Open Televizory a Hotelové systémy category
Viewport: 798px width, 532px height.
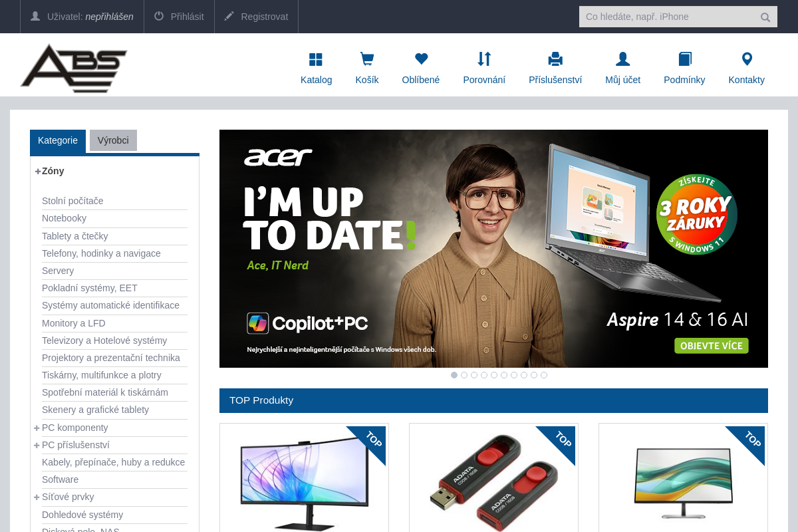point(104,340)
